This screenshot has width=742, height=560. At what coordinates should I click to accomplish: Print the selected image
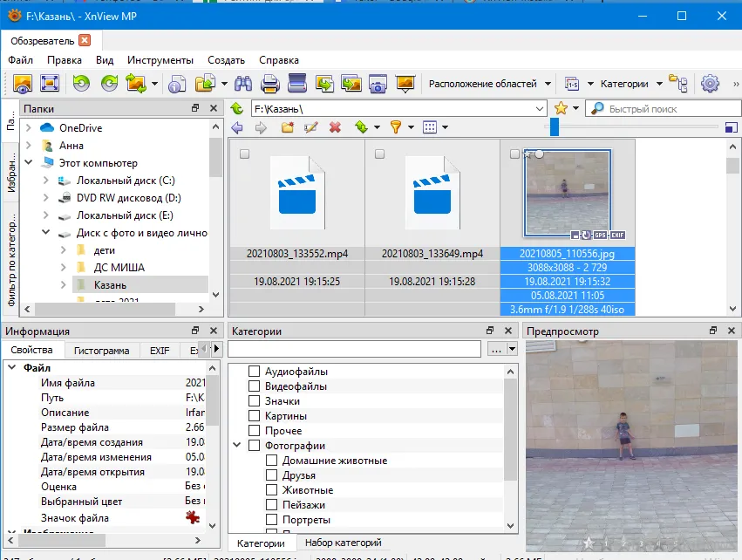(269, 84)
